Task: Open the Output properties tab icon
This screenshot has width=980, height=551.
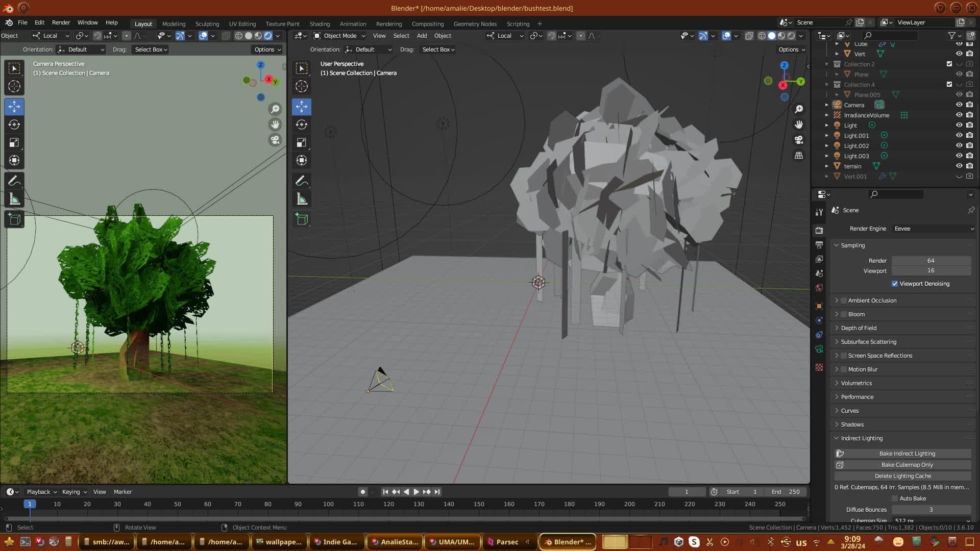Action: 819,245
